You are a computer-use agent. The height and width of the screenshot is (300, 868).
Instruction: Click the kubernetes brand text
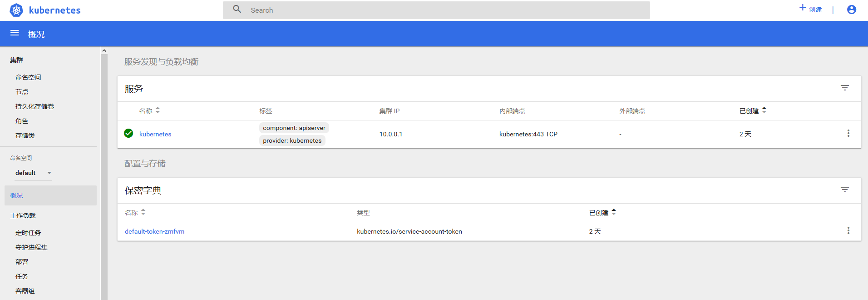click(x=54, y=10)
